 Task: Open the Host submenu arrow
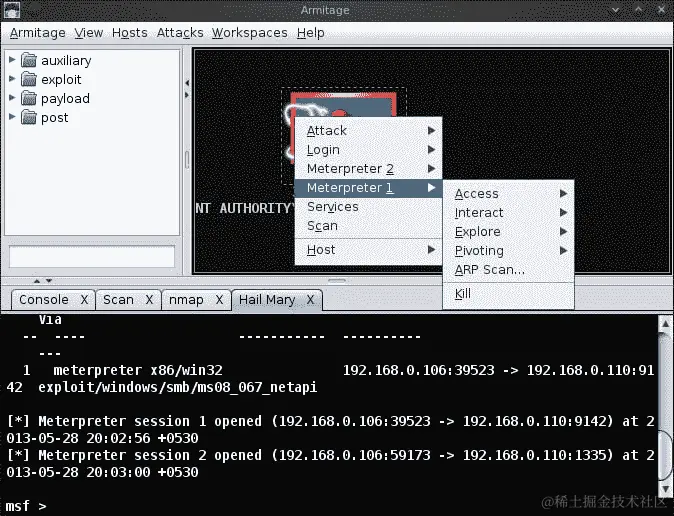(x=432, y=249)
